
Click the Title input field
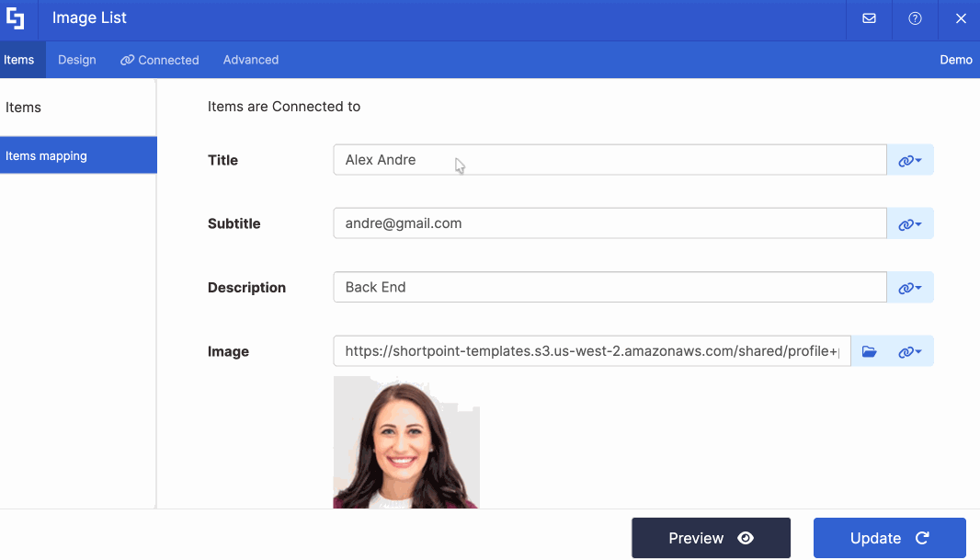coord(610,160)
